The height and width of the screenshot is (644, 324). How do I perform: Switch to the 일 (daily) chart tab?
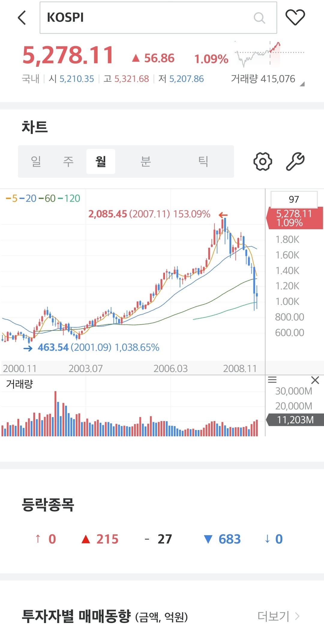[x=36, y=162]
